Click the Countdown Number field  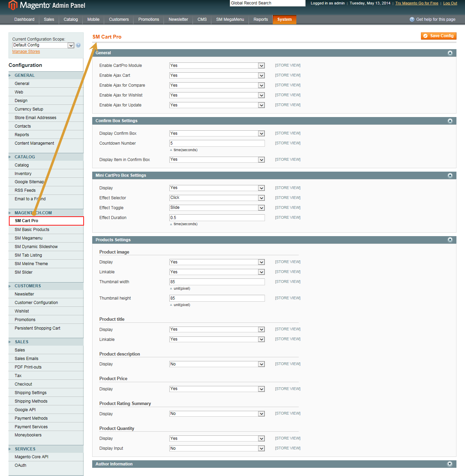217,143
